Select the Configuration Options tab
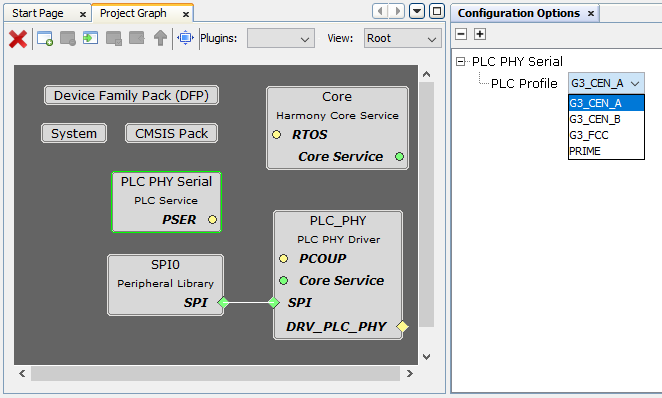Screen dimensions: 662x398 (x=519, y=14)
